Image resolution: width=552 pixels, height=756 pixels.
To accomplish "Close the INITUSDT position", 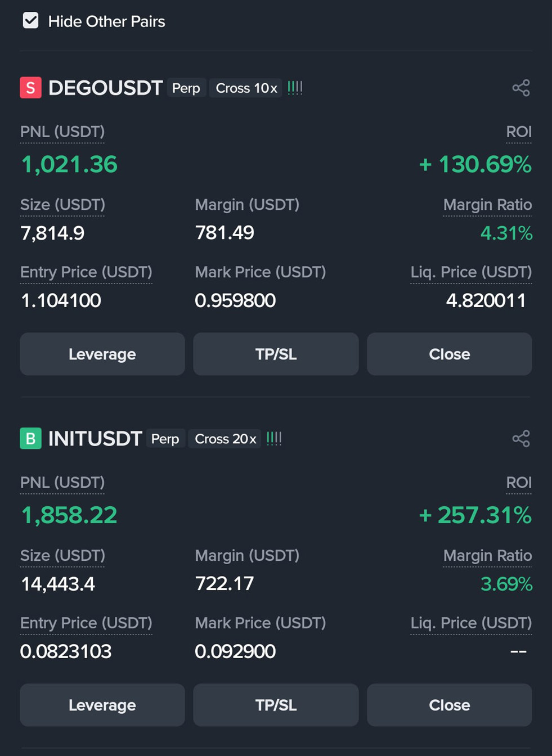I will (x=448, y=705).
